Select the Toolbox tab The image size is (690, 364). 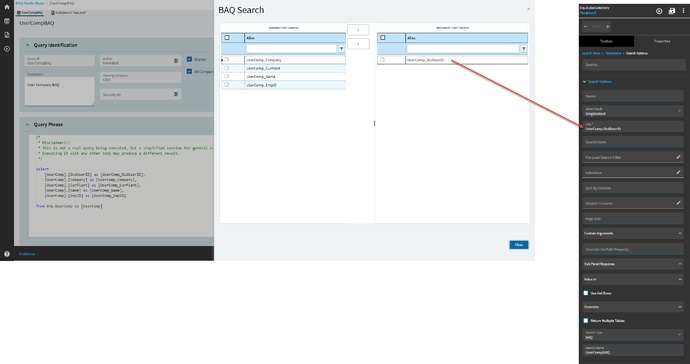click(x=606, y=41)
